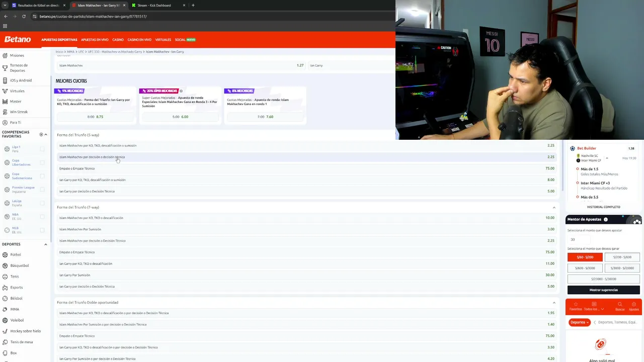The width and height of the screenshot is (644, 362).
Task: Collapse the Bet Builder Nashville bet
Action: pyautogui.click(x=607, y=158)
